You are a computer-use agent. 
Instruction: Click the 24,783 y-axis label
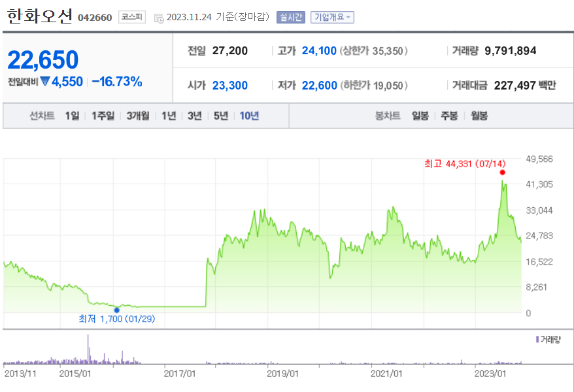539,236
